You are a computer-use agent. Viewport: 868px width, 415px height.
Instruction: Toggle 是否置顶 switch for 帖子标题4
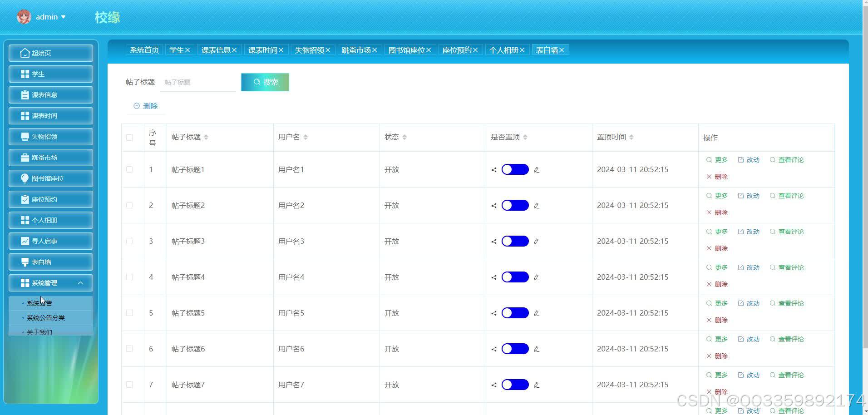point(515,277)
